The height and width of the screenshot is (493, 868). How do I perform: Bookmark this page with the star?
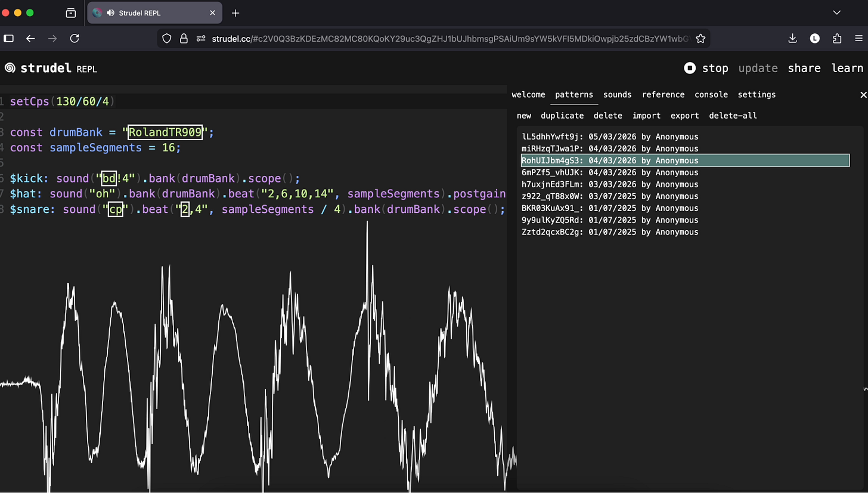click(x=700, y=38)
